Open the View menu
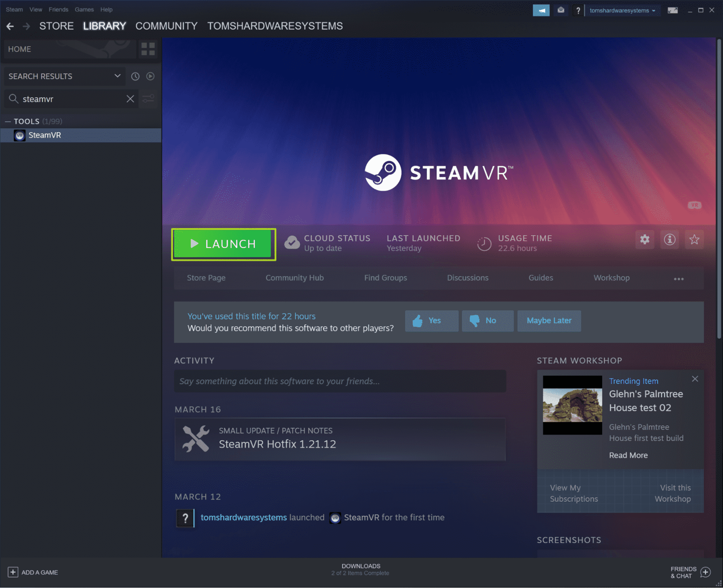Image resolution: width=723 pixels, height=588 pixels. coord(35,9)
